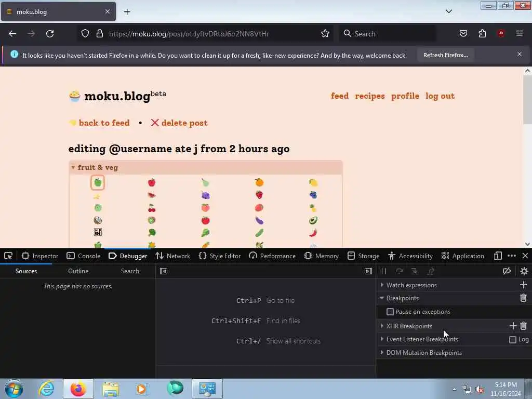The height and width of the screenshot is (399, 532).
Task: Click the feed navigation link
Action: tap(340, 96)
